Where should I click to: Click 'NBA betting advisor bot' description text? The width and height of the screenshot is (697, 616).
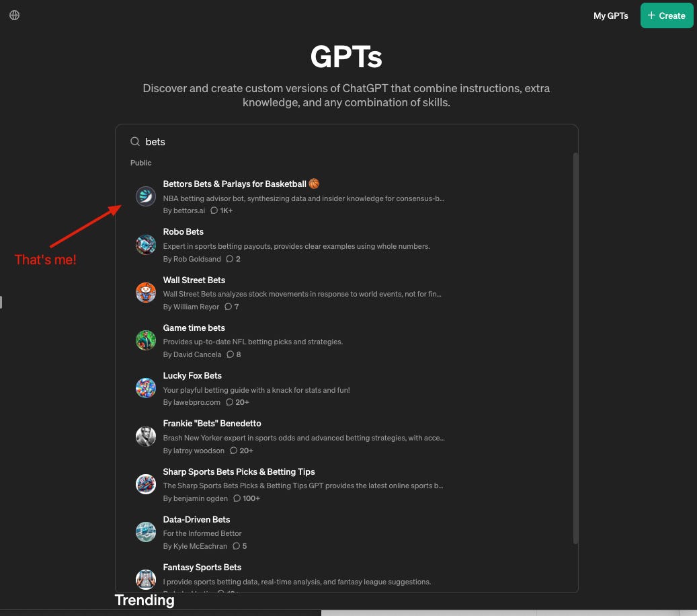tap(304, 198)
